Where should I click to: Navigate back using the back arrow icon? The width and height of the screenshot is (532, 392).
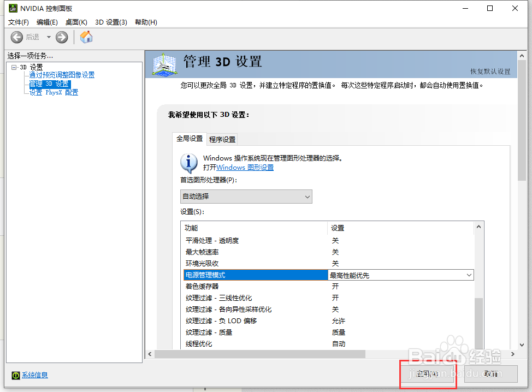[x=16, y=37]
